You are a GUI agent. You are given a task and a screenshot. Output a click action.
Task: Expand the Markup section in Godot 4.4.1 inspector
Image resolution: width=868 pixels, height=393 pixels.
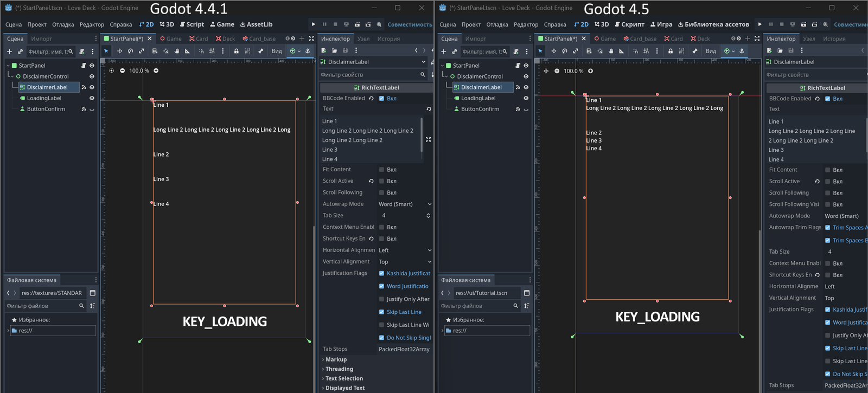(336, 359)
